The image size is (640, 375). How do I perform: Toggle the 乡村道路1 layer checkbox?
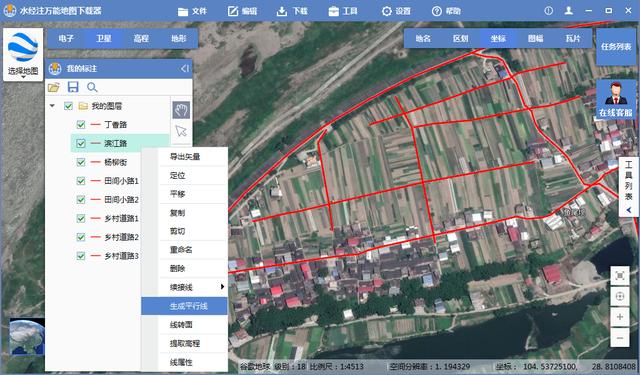tap(81, 218)
